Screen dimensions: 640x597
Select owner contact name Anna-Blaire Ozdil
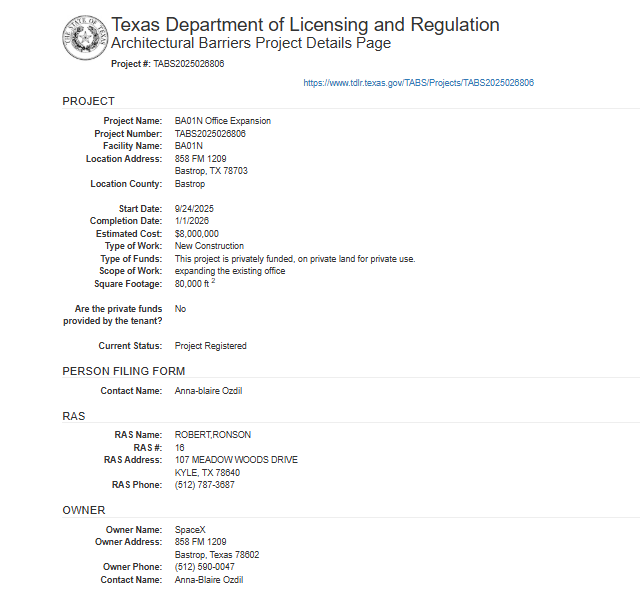pyautogui.click(x=209, y=580)
